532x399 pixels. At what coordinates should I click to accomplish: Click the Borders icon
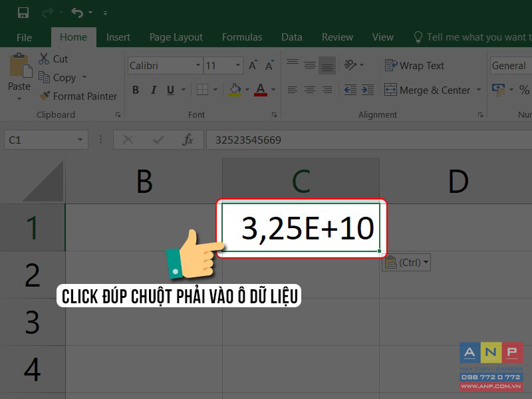pyautogui.click(x=202, y=90)
